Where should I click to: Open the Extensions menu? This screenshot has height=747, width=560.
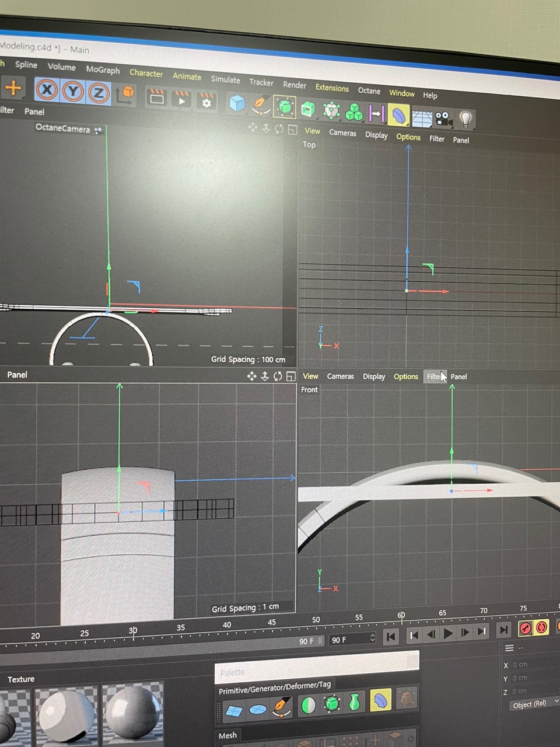332,88
